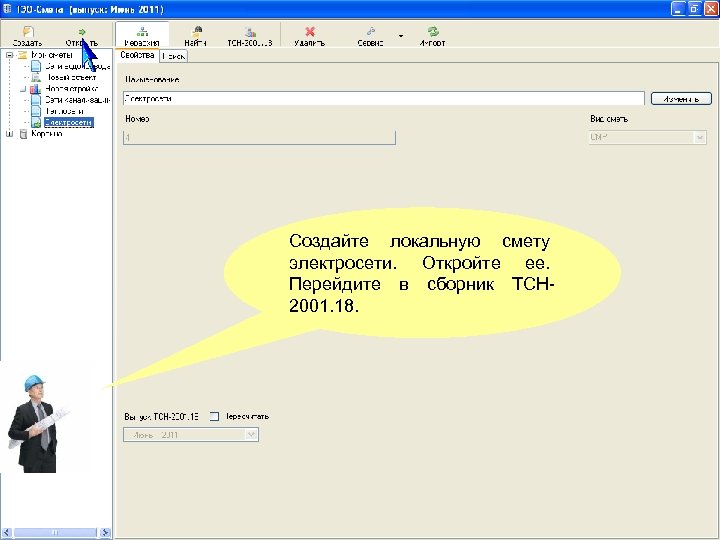
Task: Toggle the Пересчитать (Recalculate) checkbox
Action: pos(214,416)
